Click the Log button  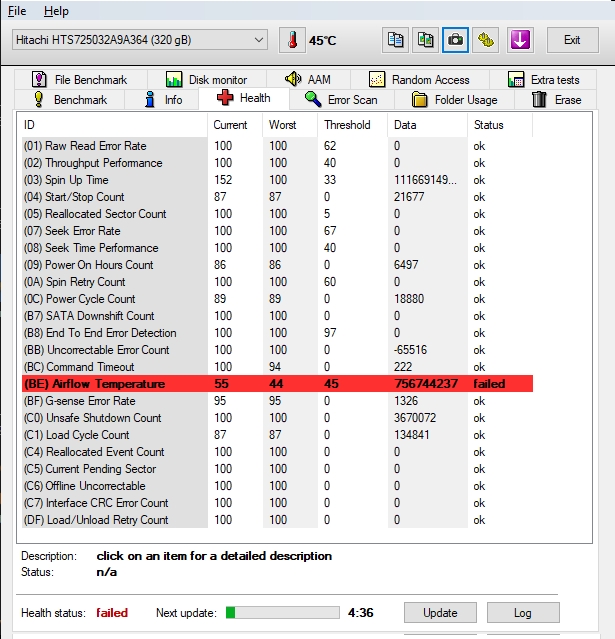tap(523, 613)
